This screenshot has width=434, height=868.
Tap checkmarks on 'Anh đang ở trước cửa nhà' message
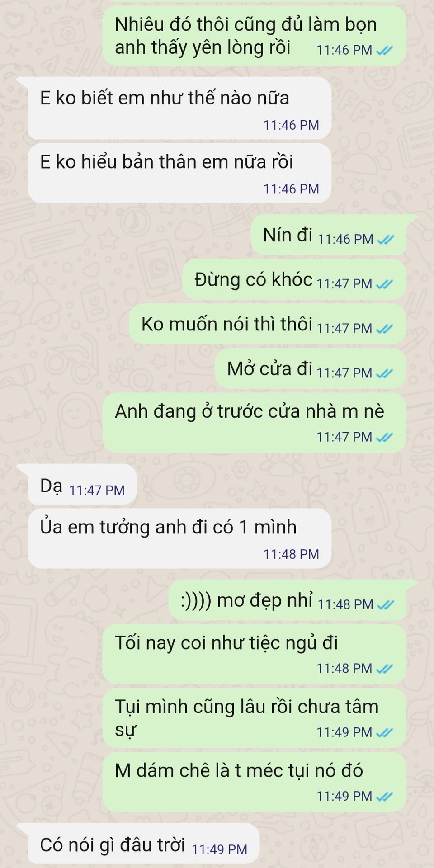coord(385,437)
